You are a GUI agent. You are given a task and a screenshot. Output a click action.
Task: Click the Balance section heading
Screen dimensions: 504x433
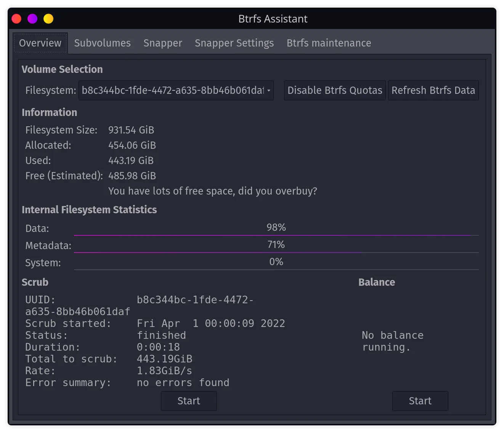point(377,282)
